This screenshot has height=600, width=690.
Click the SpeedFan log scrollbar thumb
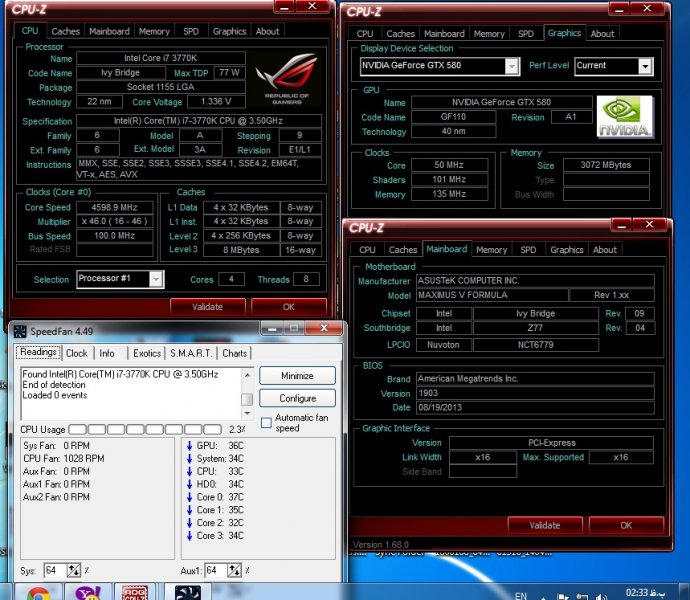pyautogui.click(x=247, y=399)
